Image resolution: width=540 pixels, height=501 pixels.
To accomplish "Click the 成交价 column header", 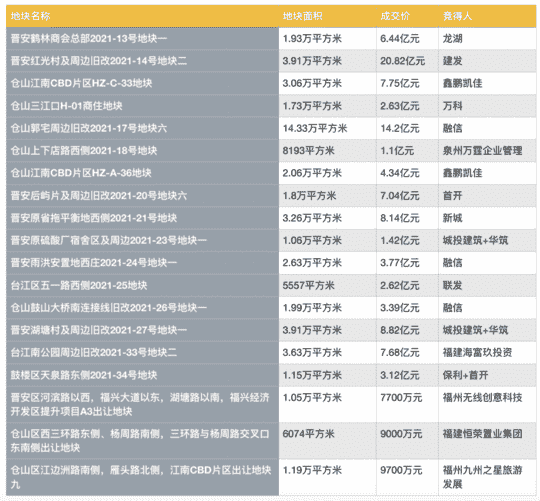I will pyautogui.click(x=407, y=16).
